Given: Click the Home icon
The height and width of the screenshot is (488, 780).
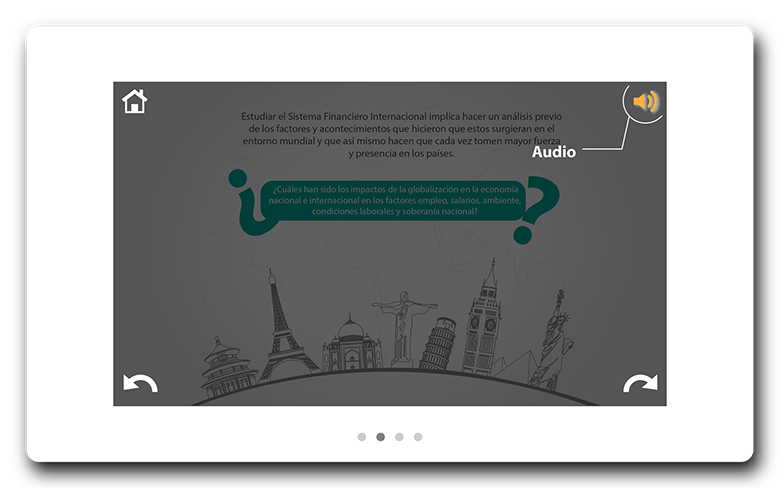Looking at the screenshot, I should [134, 101].
